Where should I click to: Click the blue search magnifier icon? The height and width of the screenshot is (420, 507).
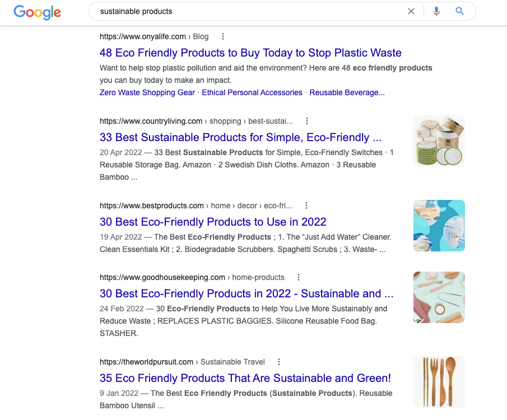click(x=459, y=11)
